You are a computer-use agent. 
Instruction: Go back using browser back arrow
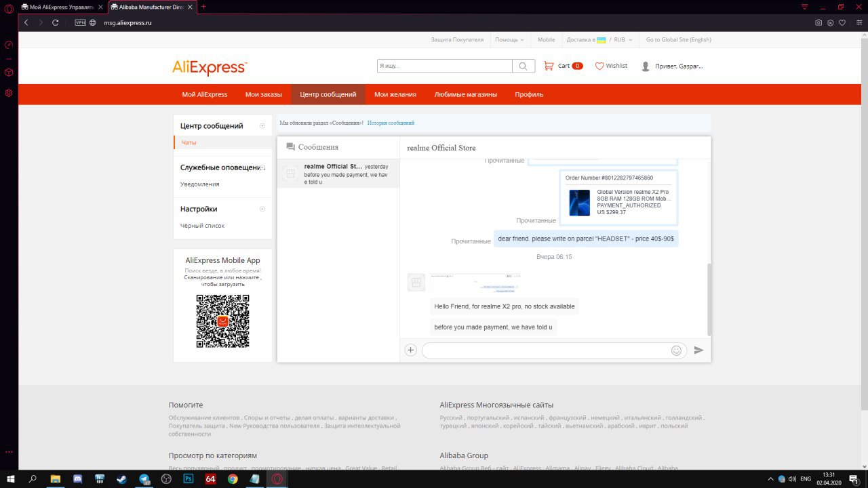26,22
